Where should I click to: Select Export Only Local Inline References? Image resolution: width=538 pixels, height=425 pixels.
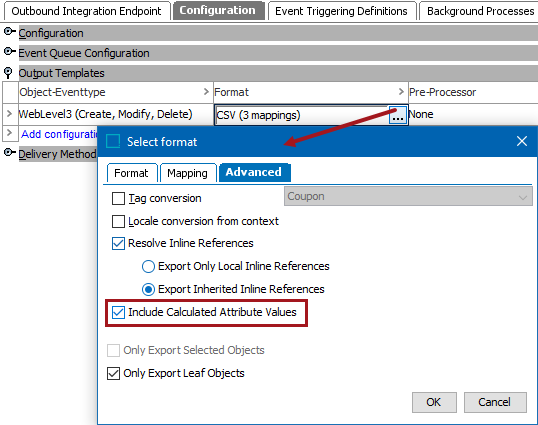coord(148,267)
